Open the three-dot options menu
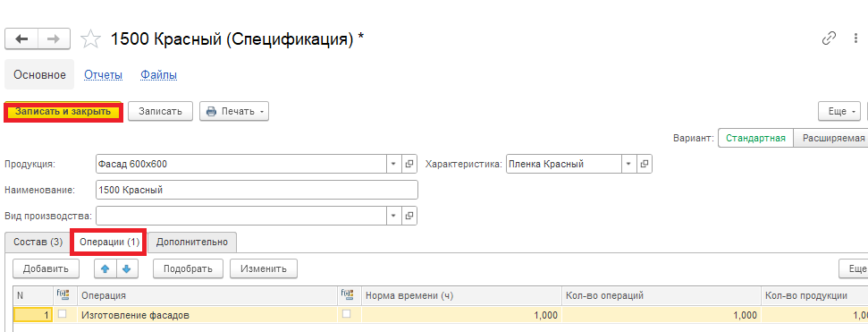Screen dimensions: 868x332 click(x=856, y=38)
